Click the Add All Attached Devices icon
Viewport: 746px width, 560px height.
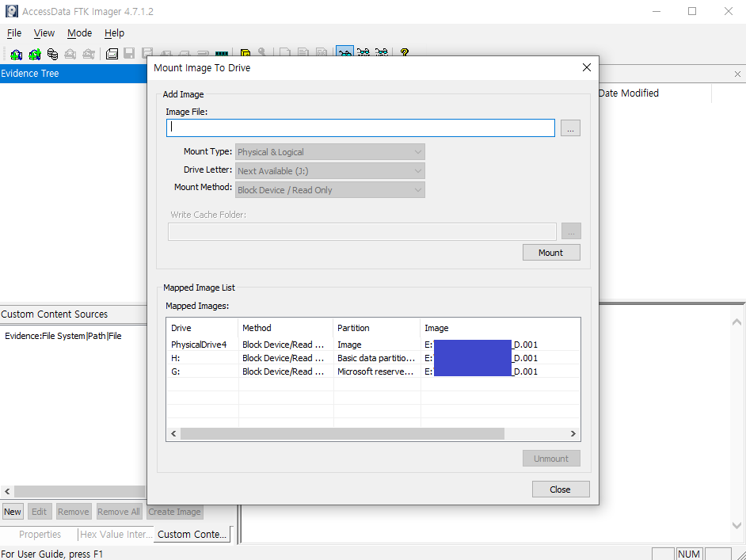[34, 54]
